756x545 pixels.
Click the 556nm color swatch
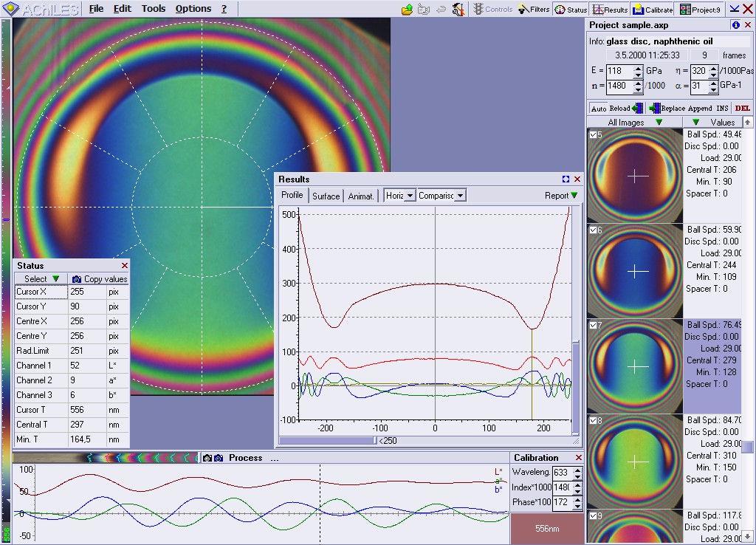[x=547, y=529]
